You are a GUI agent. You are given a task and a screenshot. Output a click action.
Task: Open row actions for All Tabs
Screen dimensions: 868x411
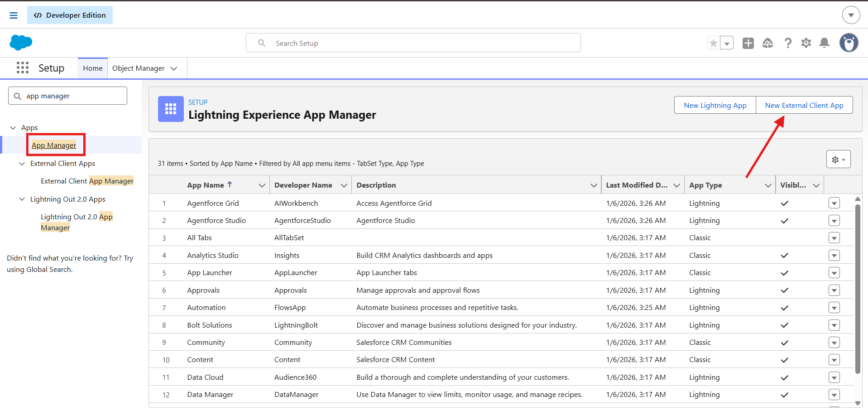(834, 238)
